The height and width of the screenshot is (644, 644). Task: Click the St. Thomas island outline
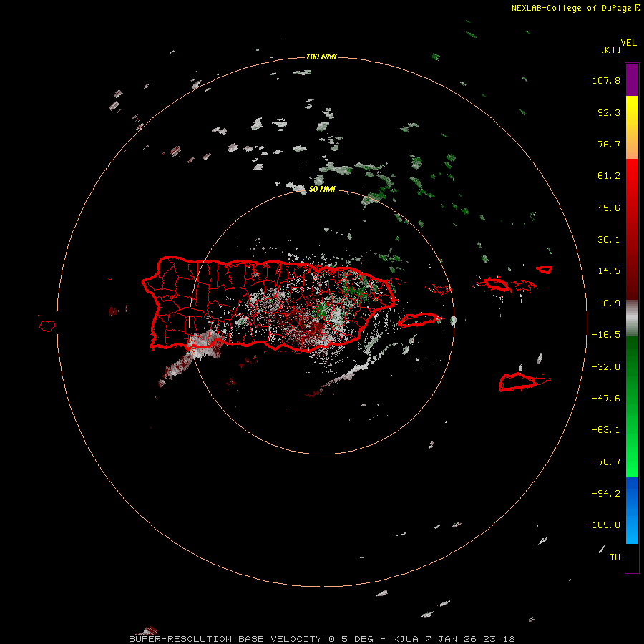[x=496, y=284]
